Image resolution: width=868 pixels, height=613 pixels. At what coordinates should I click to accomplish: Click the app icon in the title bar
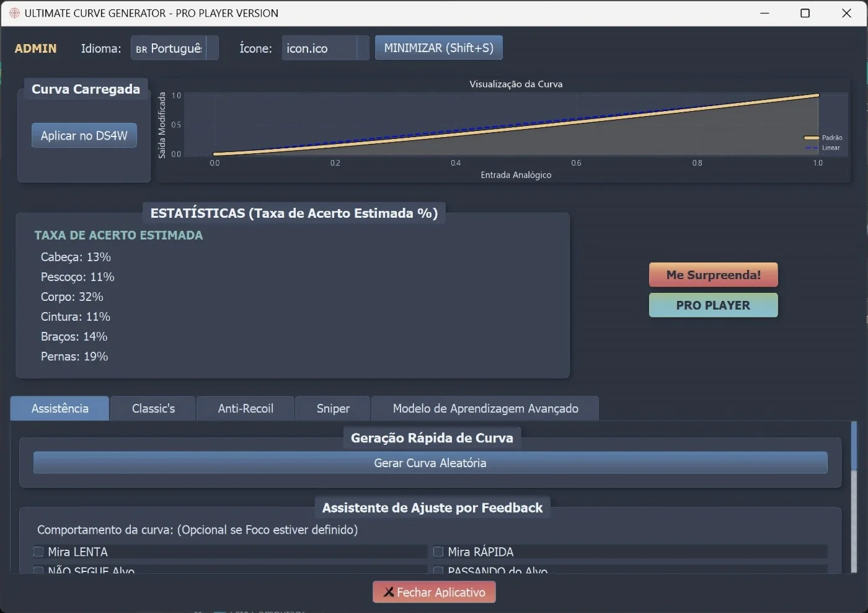pyautogui.click(x=14, y=13)
